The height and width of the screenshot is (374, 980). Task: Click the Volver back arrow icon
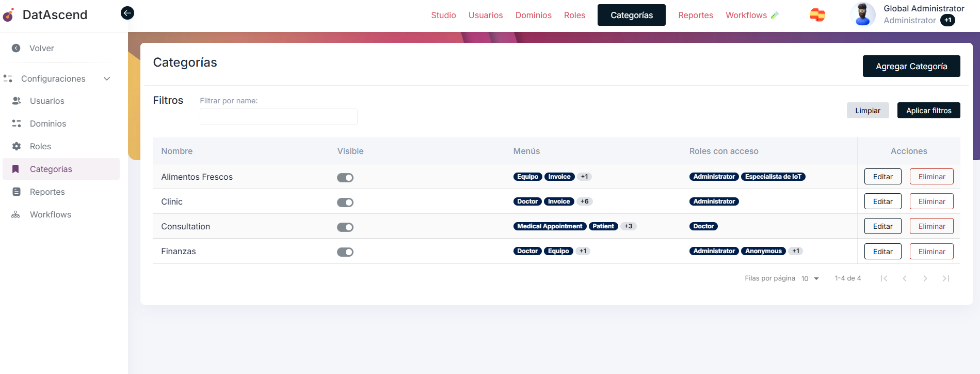[x=16, y=48]
